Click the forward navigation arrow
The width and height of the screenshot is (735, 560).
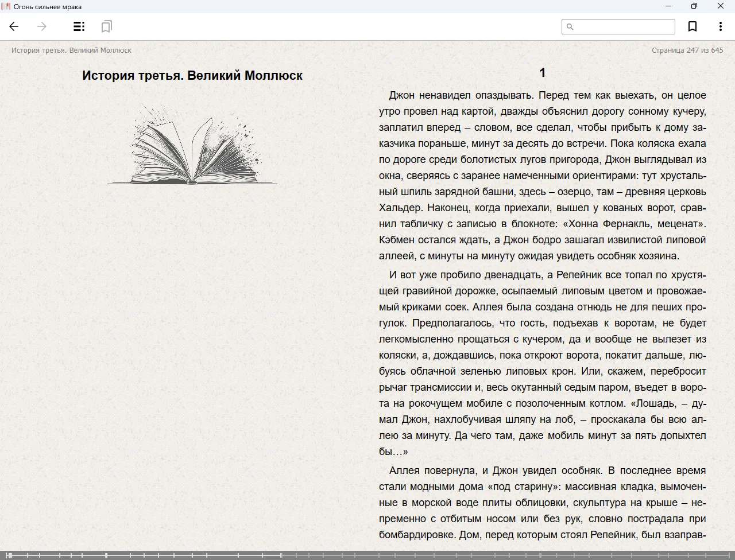tap(42, 26)
